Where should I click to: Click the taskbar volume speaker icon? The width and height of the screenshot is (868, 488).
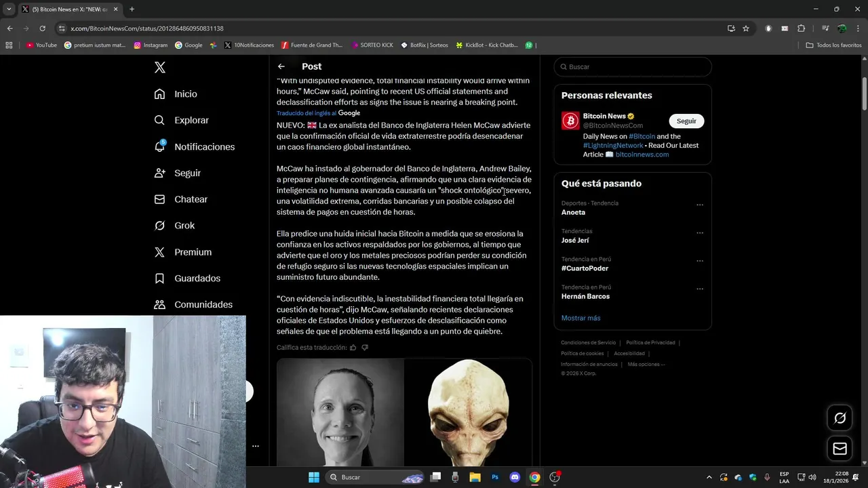[x=812, y=477]
